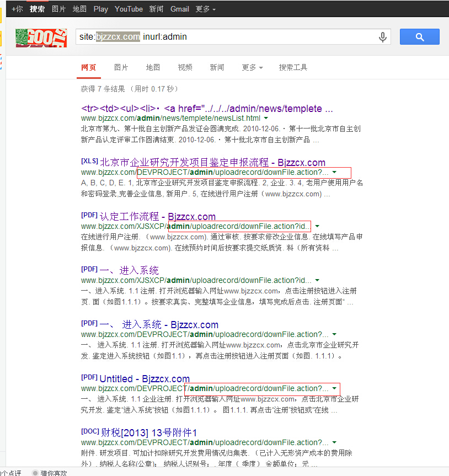Expand arrow next to newsList.html URL

(266, 118)
